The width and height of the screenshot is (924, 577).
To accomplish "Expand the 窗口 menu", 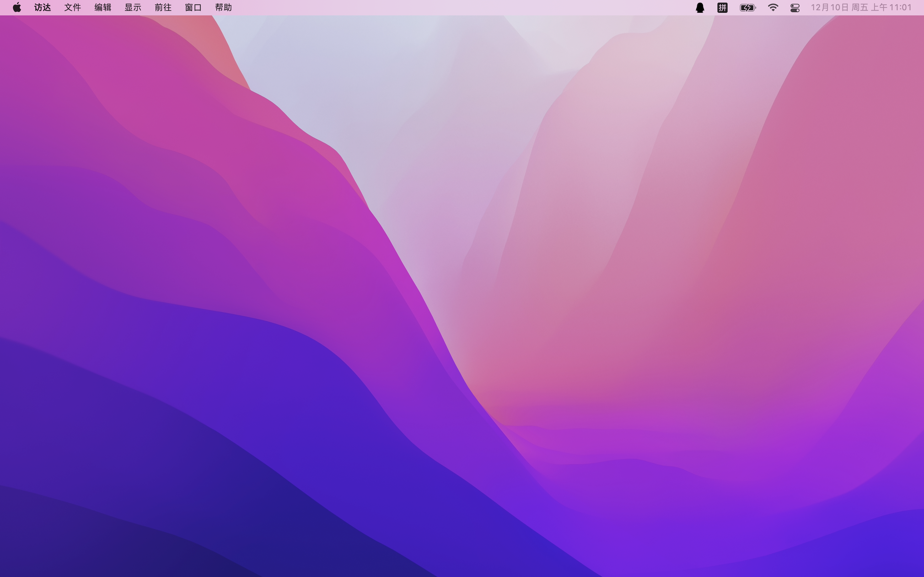I will click(193, 7).
